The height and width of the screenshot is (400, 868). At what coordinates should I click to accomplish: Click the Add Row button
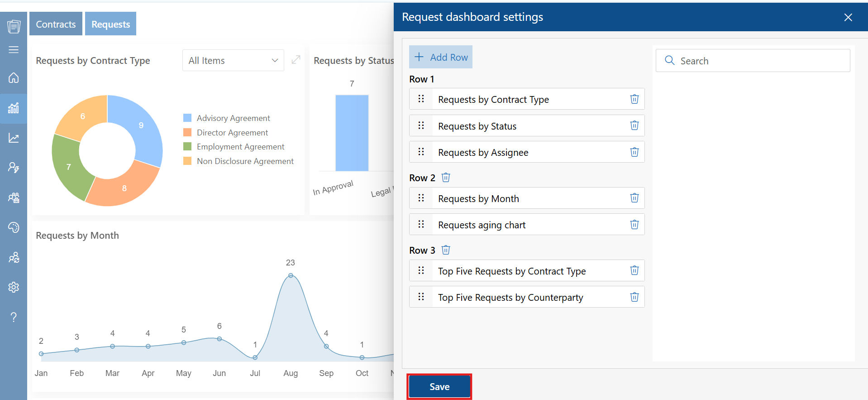click(x=441, y=57)
